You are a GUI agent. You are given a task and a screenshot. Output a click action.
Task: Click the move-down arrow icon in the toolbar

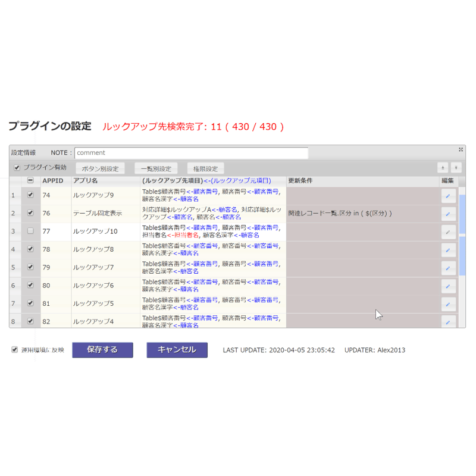point(456,168)
